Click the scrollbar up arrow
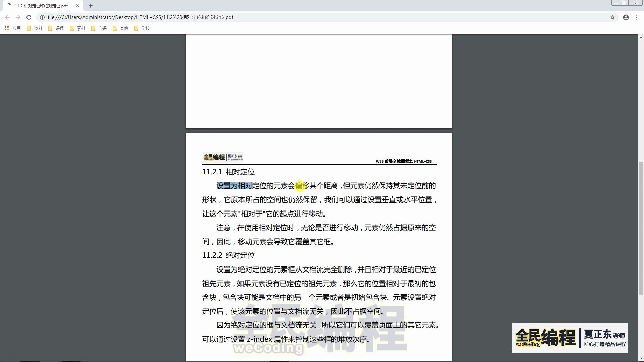 (x=641, y=37)
